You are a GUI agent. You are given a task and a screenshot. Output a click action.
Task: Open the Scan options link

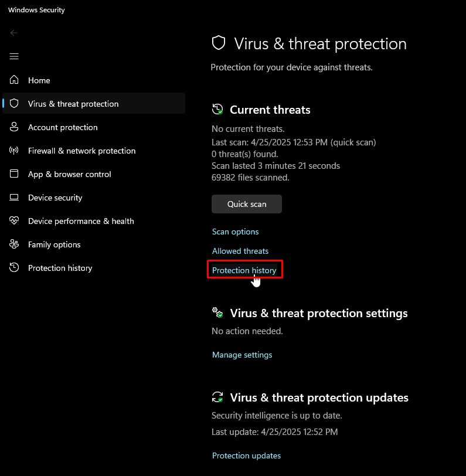(x=235, y=232)
